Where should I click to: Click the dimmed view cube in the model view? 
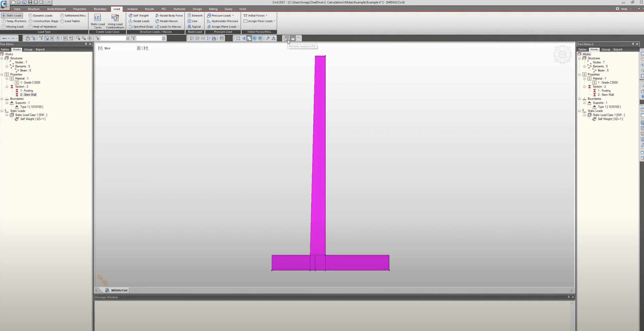point(562,54)
